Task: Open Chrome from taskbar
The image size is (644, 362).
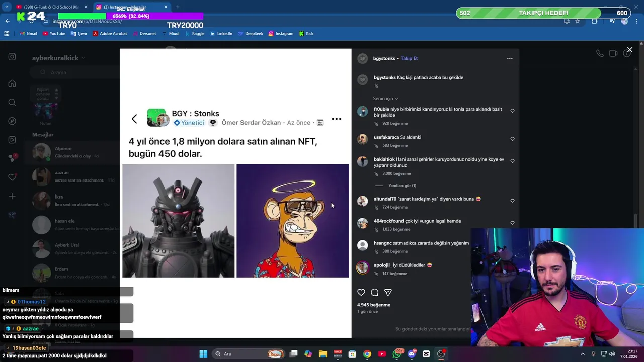Action: click(367, 354)
